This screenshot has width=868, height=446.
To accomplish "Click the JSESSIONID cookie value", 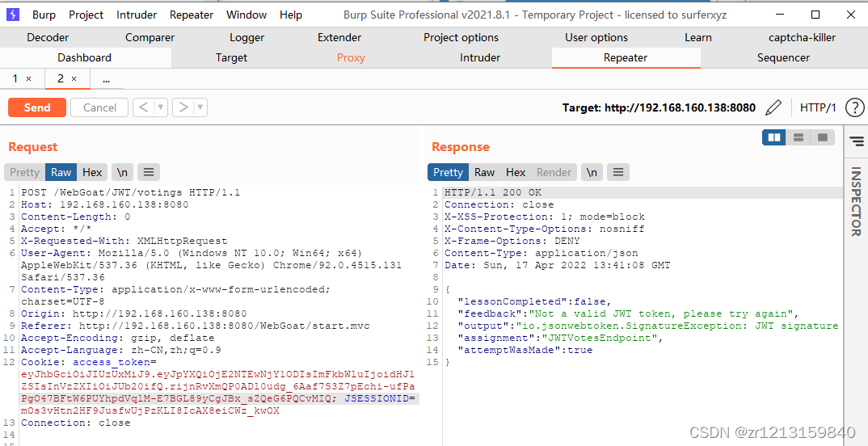I will [x=150, y=410].
